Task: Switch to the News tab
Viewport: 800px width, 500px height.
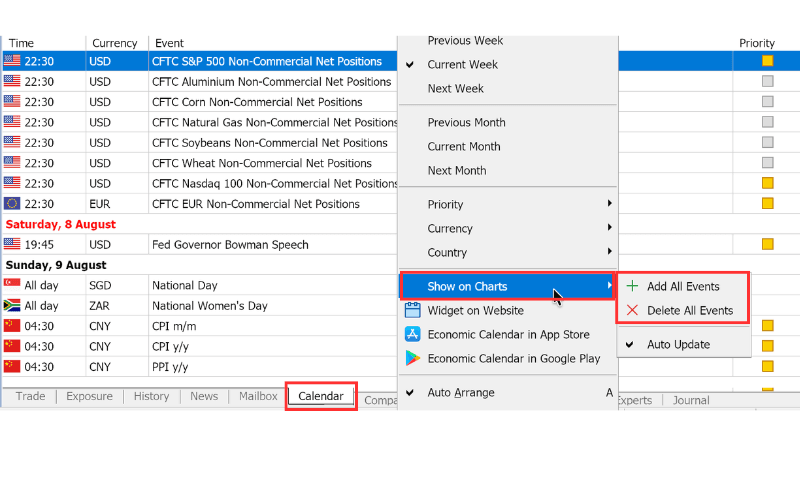Action: (x=204, y=396)
